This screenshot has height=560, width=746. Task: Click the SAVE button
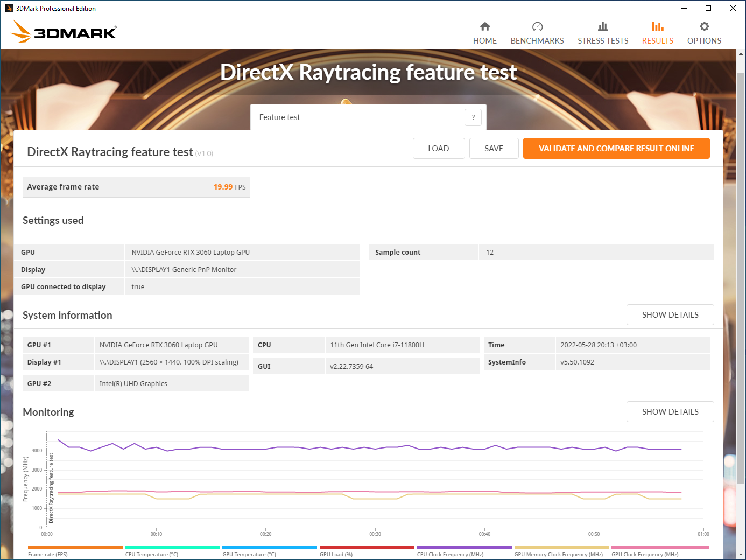point(494,149)
